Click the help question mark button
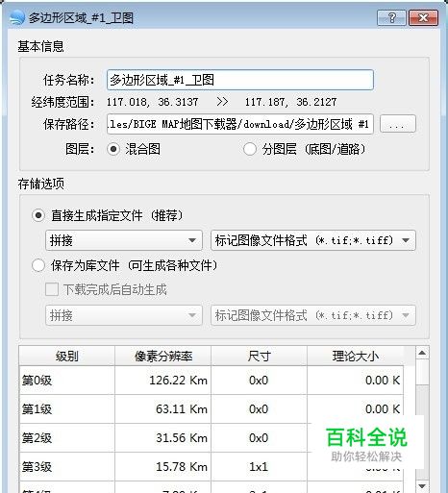The image size is (448, 493). (x=391, y=17)
